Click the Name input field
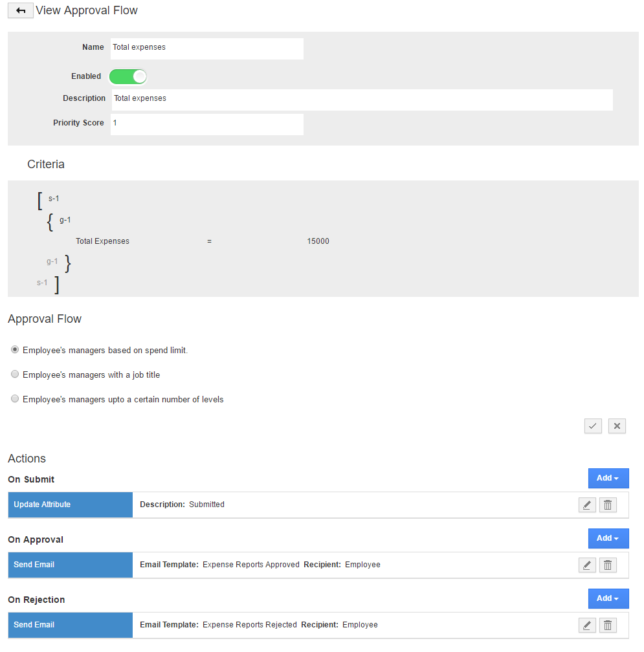 point(206,49)
